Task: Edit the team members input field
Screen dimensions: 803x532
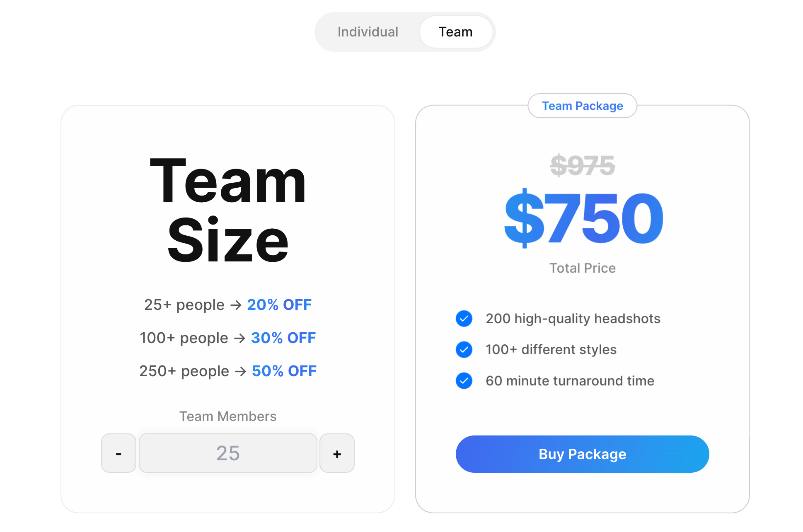Action: (x=228, y=452)
